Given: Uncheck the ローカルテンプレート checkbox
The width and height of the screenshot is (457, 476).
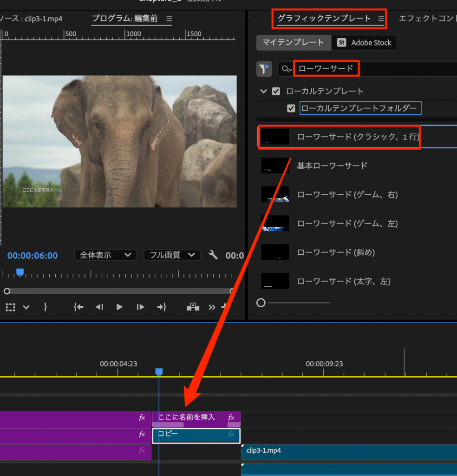Looking at the screenshot, I should pyautogui.click(x=276, y=91).
